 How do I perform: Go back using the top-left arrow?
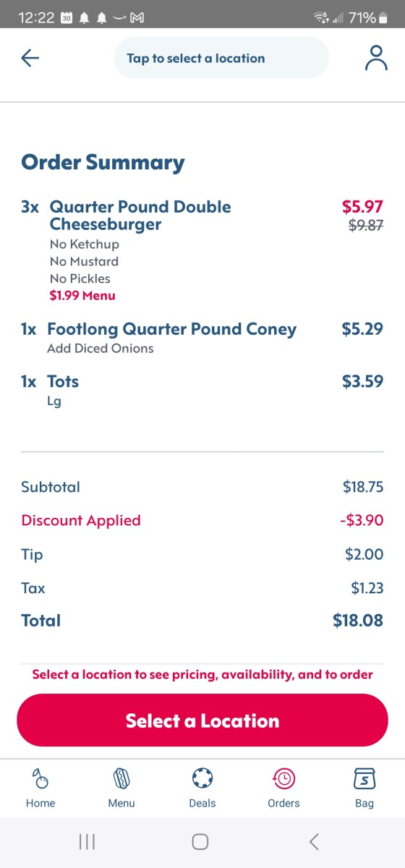tap(30, 58)
